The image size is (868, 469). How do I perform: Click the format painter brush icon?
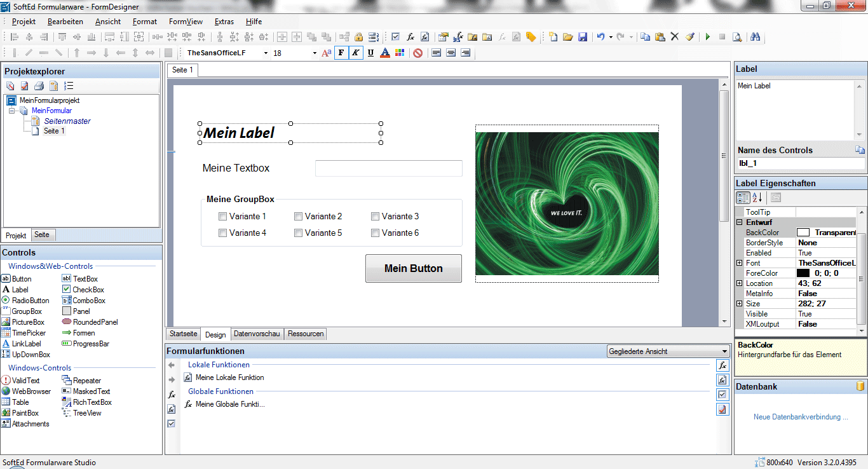point(690,37)
